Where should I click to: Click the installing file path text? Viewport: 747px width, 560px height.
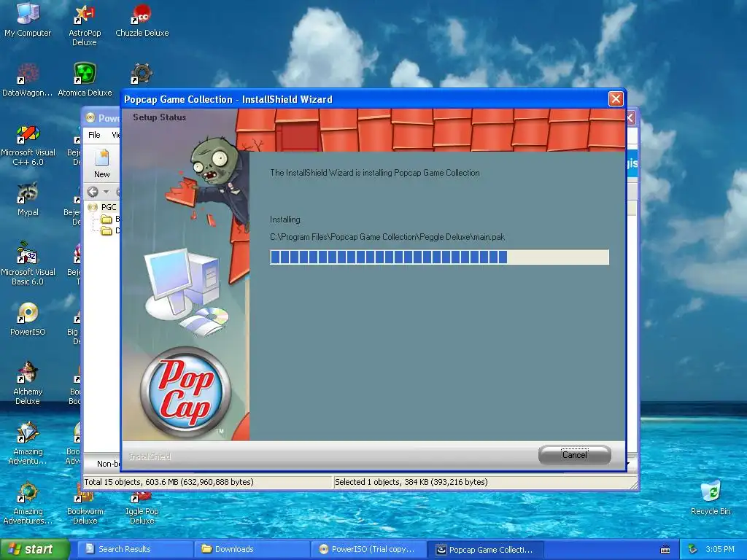point(387,237)
